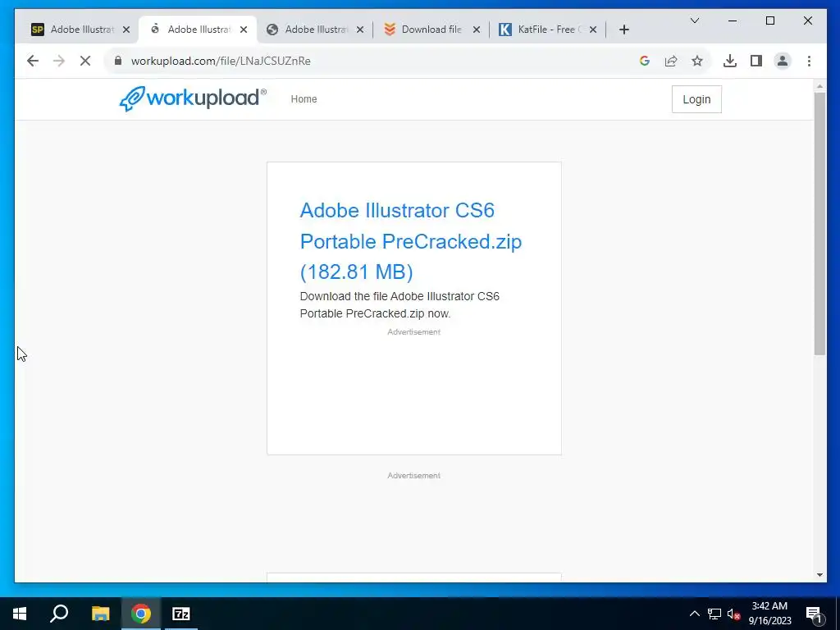840x630 pixels.
Task: Close the active workupload tab
Action: [x=244, y=30]
